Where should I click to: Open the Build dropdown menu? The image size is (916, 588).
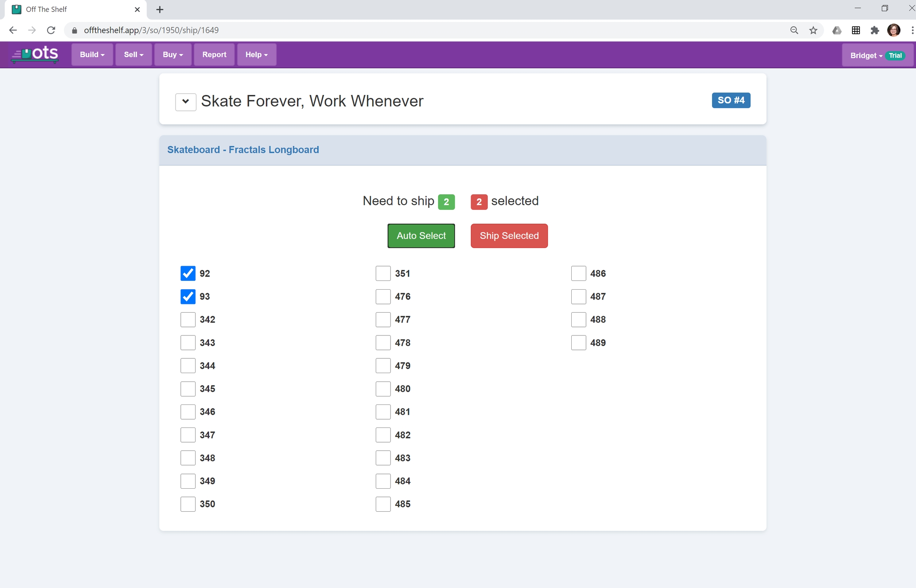tap(92, 54)
